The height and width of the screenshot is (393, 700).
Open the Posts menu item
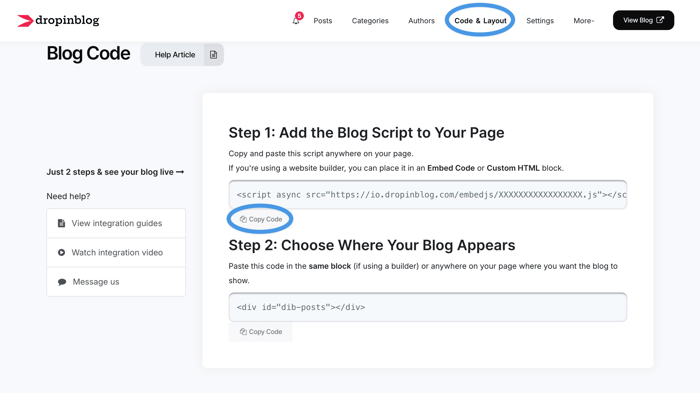tap(323, 21)
